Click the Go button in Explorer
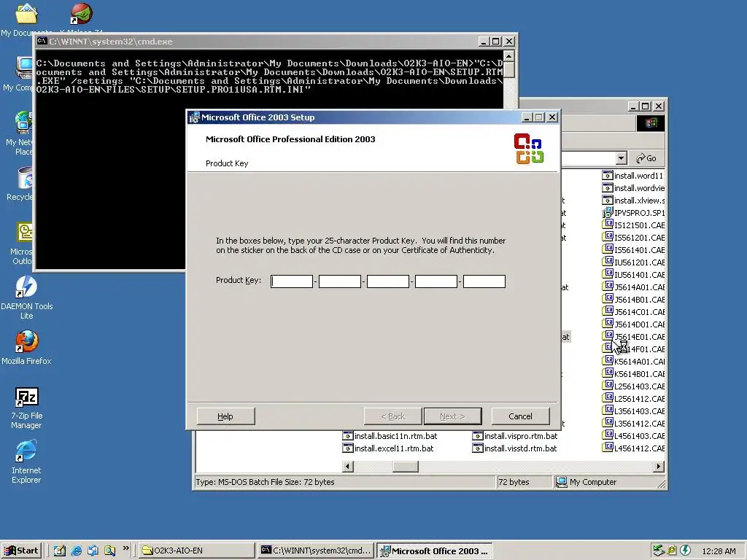747x560 pixels. click(x=646, y=158)
